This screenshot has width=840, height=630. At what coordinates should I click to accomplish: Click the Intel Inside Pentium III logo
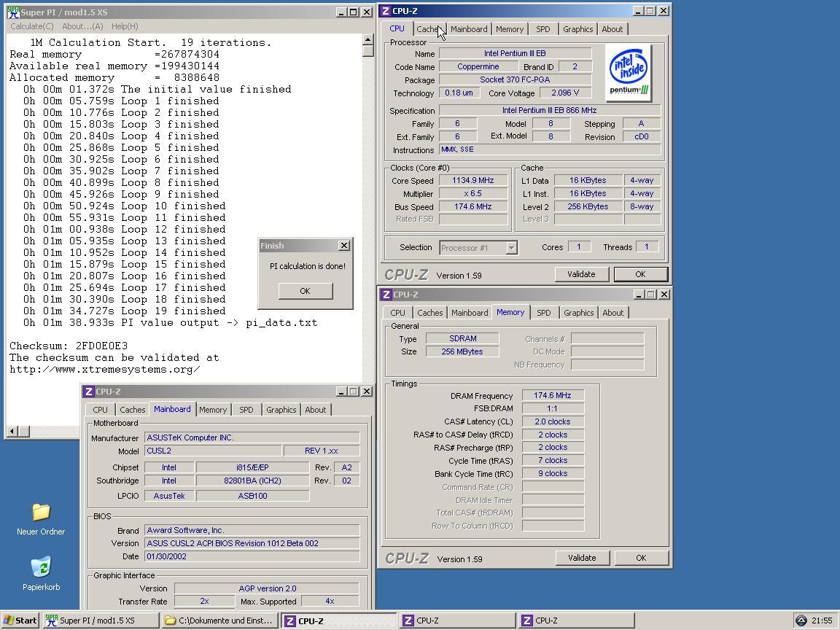point(628,74)
